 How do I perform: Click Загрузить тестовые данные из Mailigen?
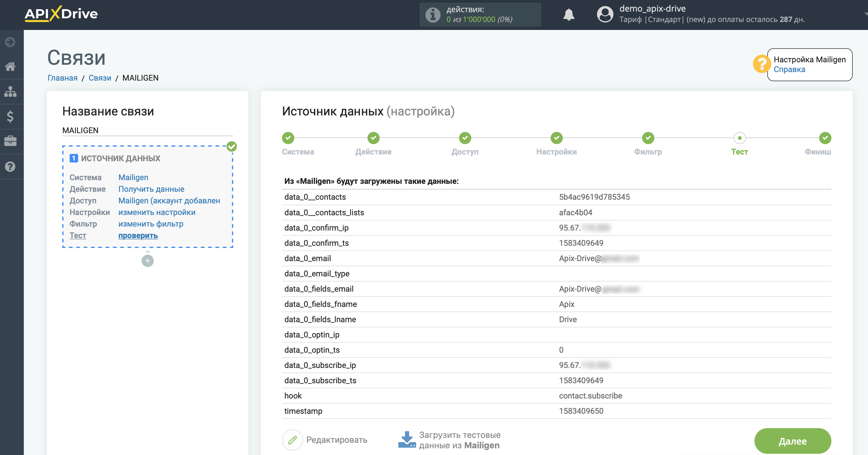click(460, 440)
